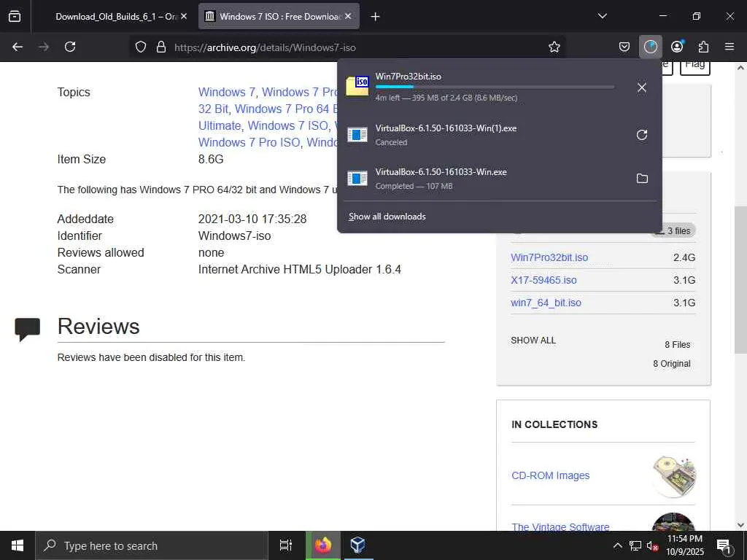Viewport: 747px width, 560px height.
Task: Show completed VirtualBox-Win.exe in folder
Action: point(642,178)
